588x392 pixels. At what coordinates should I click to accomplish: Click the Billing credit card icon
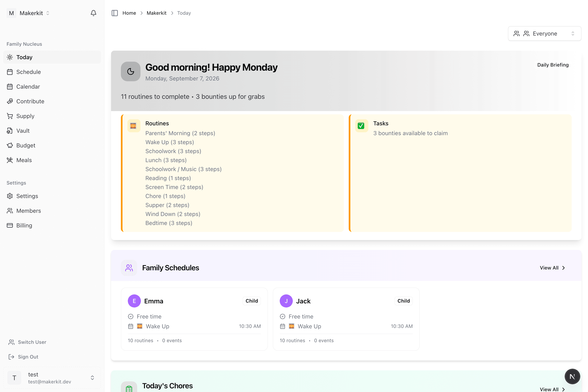click(10, 225)
